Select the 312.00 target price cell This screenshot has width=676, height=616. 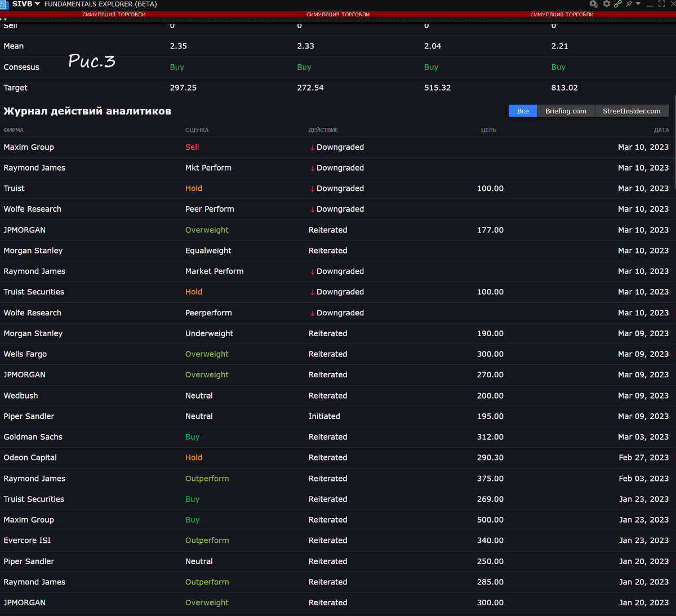coord(490,437)
